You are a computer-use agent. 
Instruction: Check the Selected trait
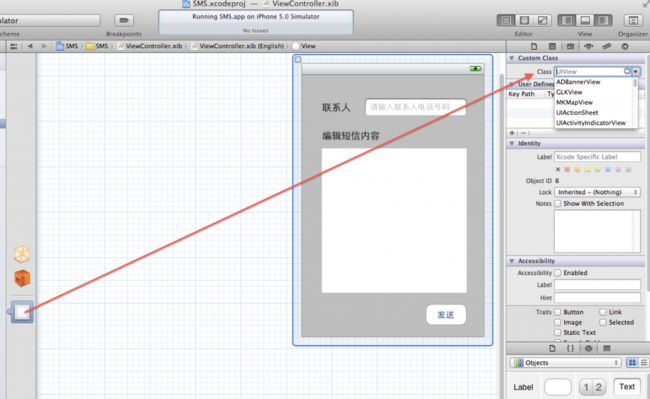(603, 322)
